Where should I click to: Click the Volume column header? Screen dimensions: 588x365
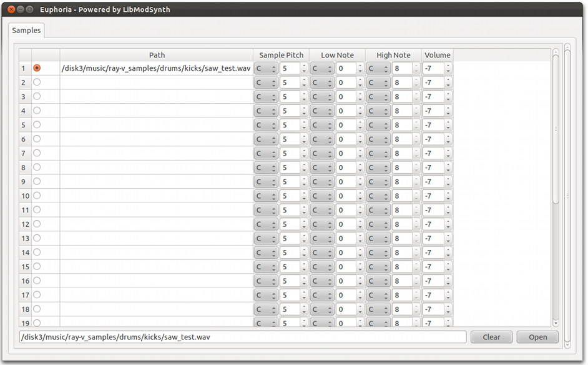click(437, 55)
